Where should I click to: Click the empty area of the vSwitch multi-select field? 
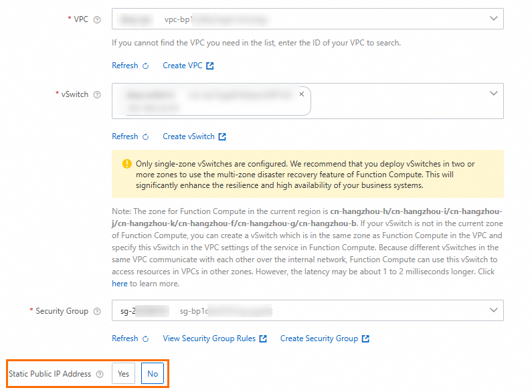pyautogui.click(x=400, y=101)
